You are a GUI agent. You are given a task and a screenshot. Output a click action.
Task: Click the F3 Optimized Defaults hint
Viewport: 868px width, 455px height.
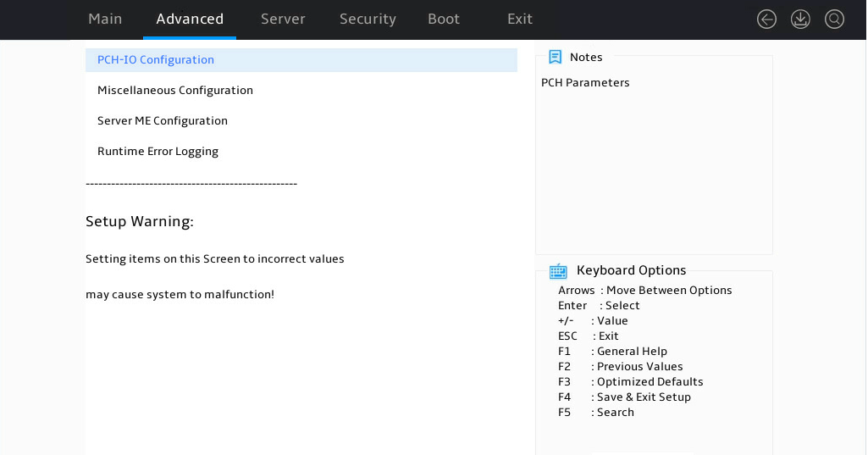[631, 382]
